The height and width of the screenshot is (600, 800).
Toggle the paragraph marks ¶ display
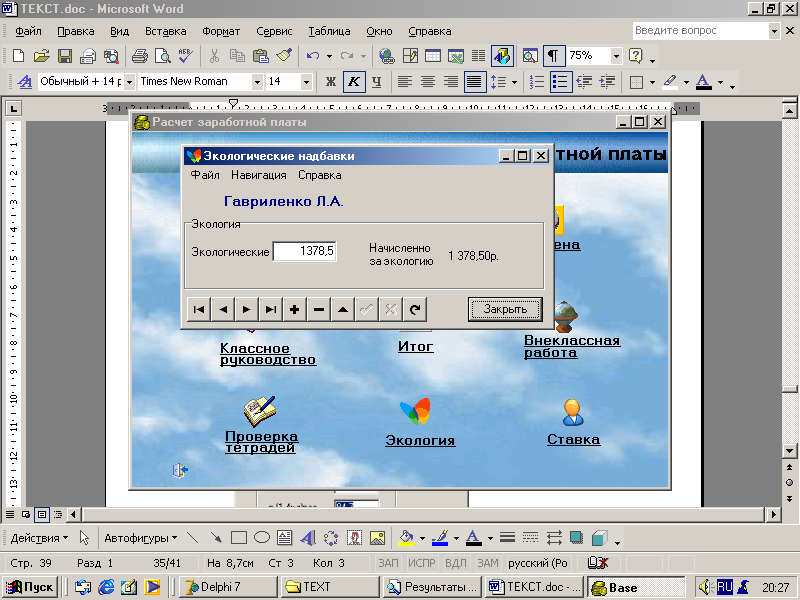pos(554,56)
